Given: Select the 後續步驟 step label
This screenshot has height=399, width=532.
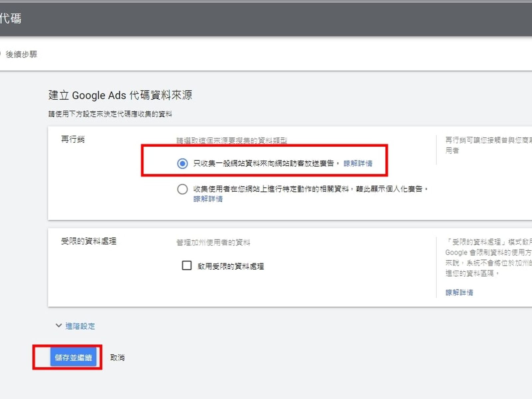Looking at the screenshot, I should [21, 54].
